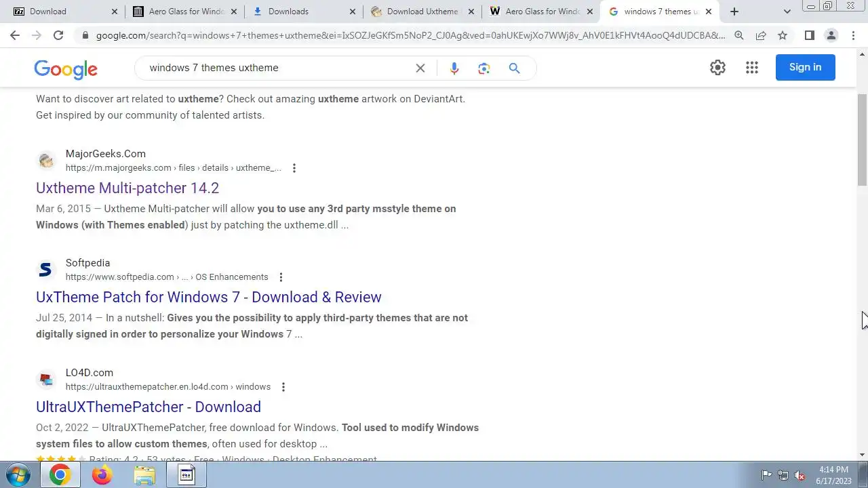Open UxTheme Patch for Windows 7 result
868x488 pixels.
pyautogui.click(x=209, y=297)
